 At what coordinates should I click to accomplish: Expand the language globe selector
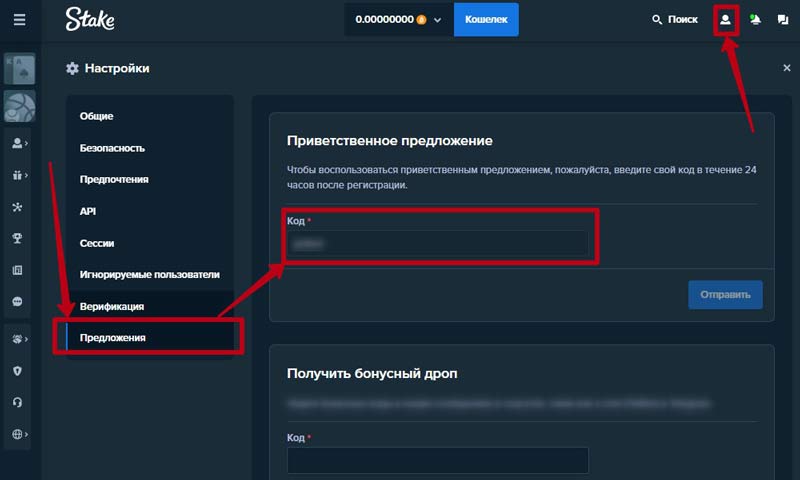(x=19, y=434)
